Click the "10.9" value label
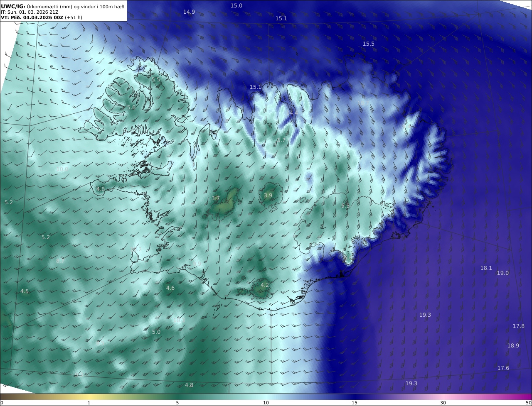Image resolution: width=532 pixels, height=406 pixels. click(x=62, y=169)
